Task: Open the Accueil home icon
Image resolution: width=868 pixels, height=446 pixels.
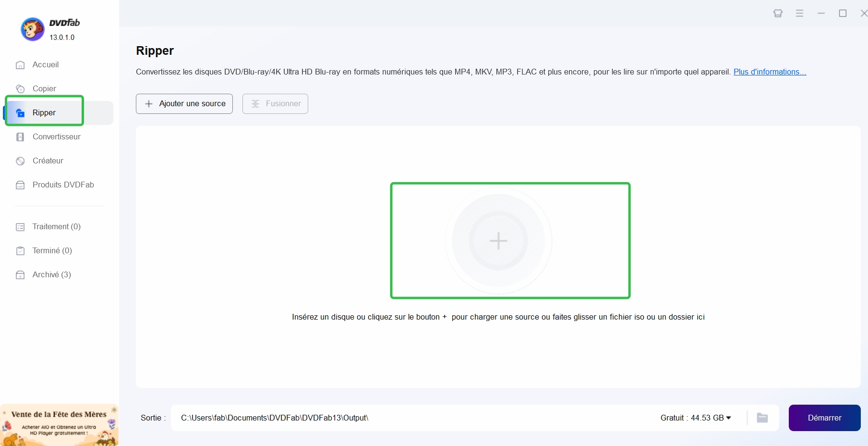Action: click(20, 65)
